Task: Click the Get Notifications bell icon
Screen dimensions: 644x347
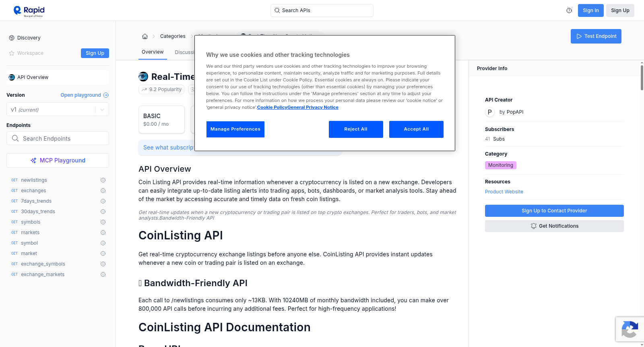Action: tap(534, 226)
